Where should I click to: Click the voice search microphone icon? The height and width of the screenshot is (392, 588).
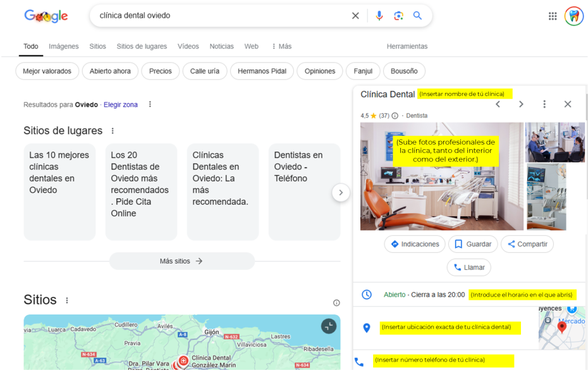(x=379, y=16)
